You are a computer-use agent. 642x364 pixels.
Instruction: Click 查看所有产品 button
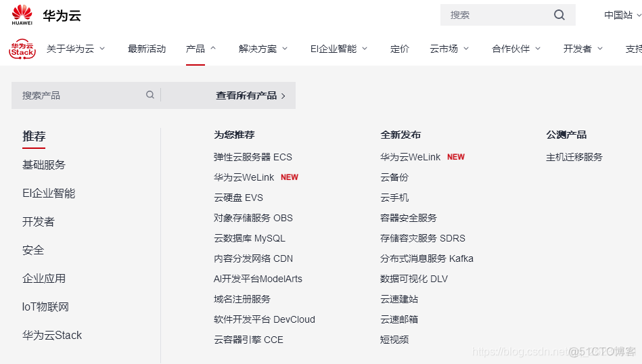250,95
